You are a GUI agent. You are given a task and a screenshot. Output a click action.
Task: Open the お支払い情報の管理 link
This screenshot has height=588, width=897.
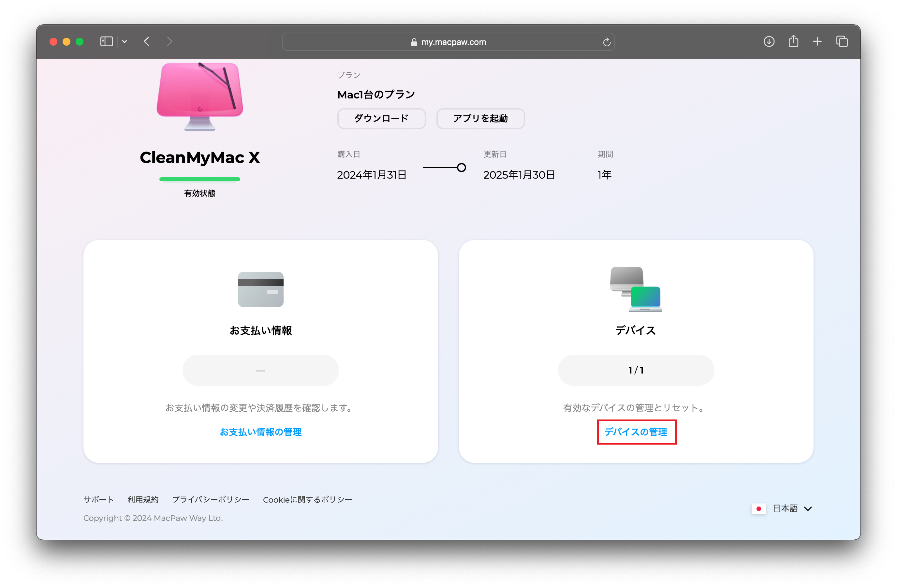coord(260,432)
